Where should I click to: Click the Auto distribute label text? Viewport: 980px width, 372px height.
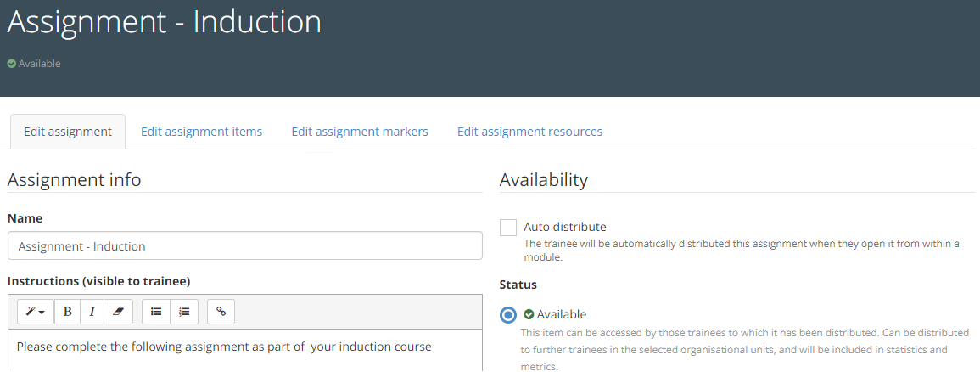click(x=565, y=227)
